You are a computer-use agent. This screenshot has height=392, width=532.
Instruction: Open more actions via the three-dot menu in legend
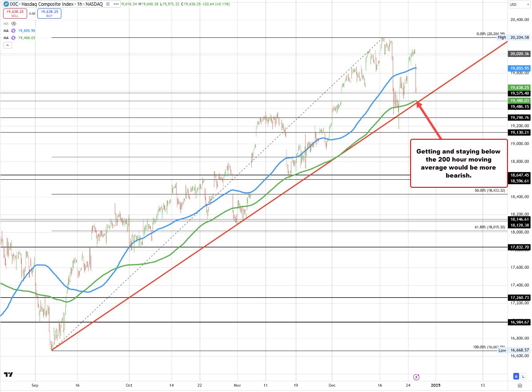point(117,4)
